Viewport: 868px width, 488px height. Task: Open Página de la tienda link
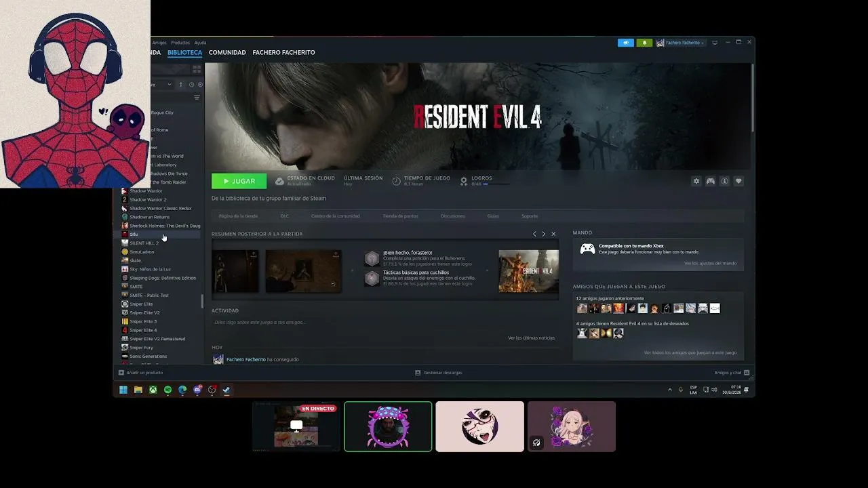tap(238, 216)
